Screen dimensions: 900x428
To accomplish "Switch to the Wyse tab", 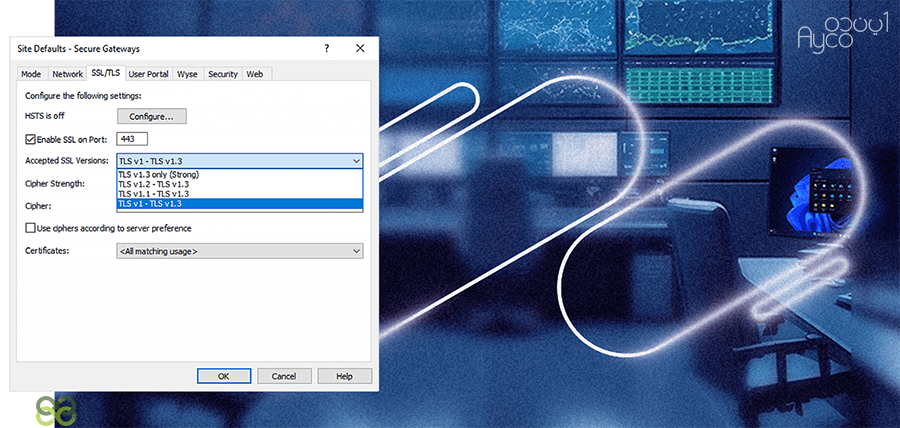I will coord(187,74).
